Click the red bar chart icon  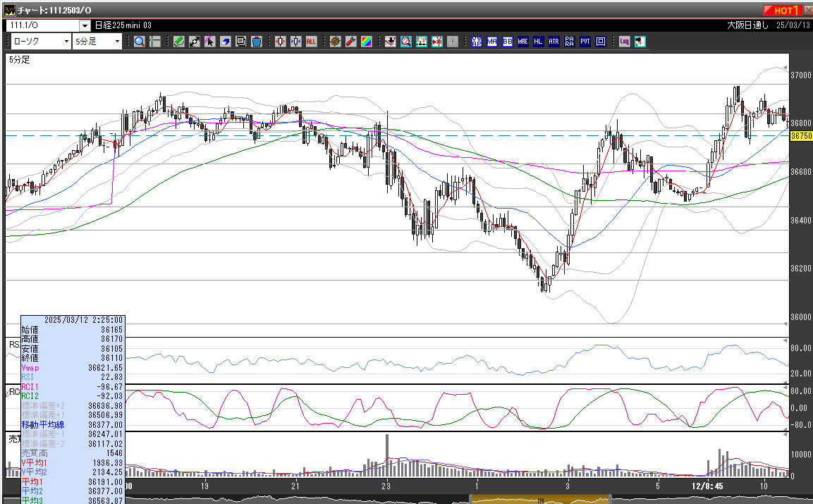(422, 42)
